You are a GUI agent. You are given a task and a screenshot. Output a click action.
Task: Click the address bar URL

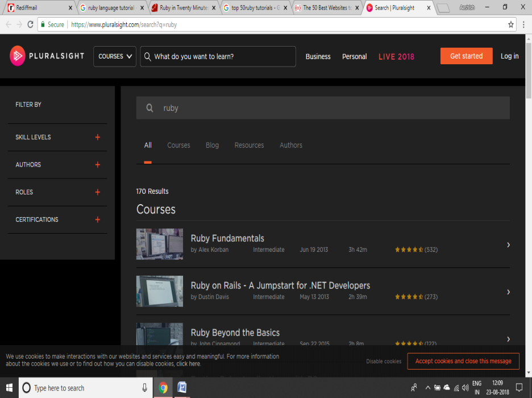[124, 25]
